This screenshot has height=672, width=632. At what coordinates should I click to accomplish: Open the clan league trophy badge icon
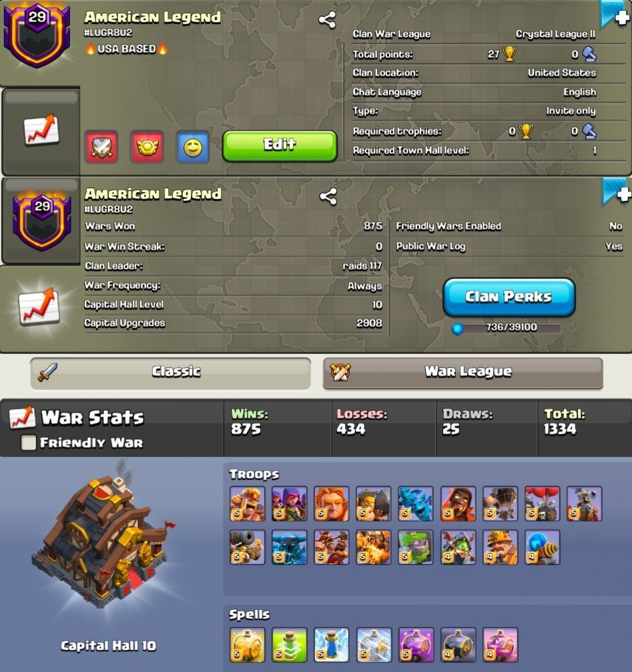pyautogui.click(x=147, y=147)
